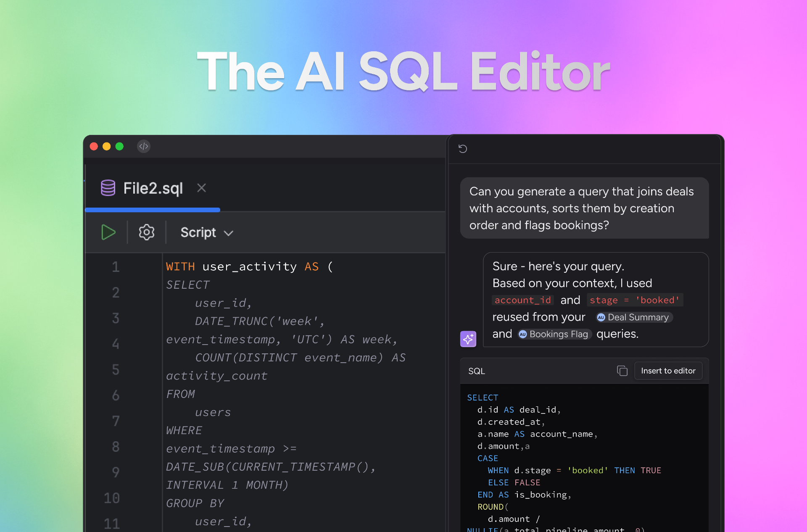807x532 pixels.
Task: Click the code brackets icon in the title bar
Action: coord(143,146)
